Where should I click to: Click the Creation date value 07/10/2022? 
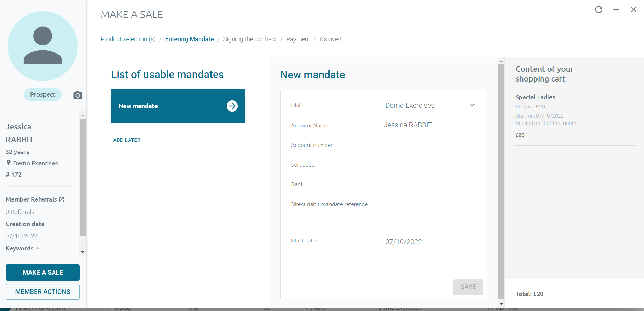click(x=21, y=236)
